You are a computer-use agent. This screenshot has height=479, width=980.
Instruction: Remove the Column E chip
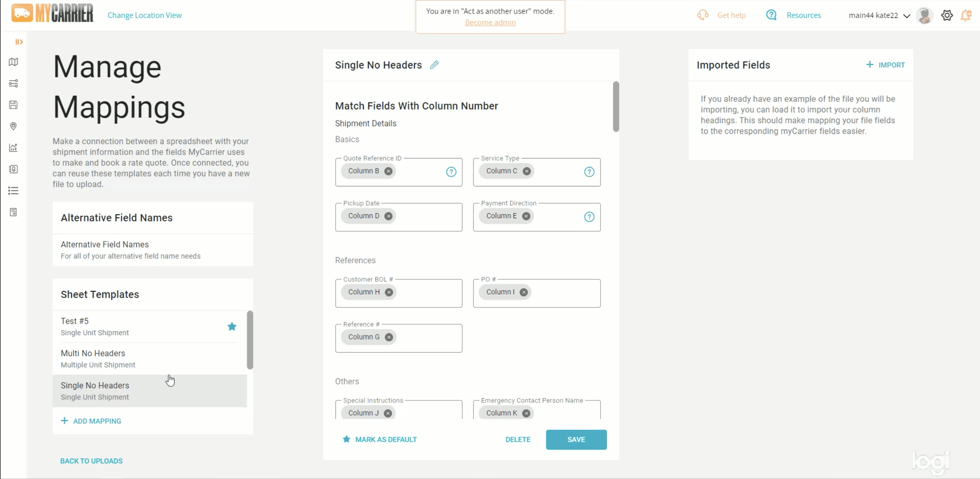tap(526, 216)
